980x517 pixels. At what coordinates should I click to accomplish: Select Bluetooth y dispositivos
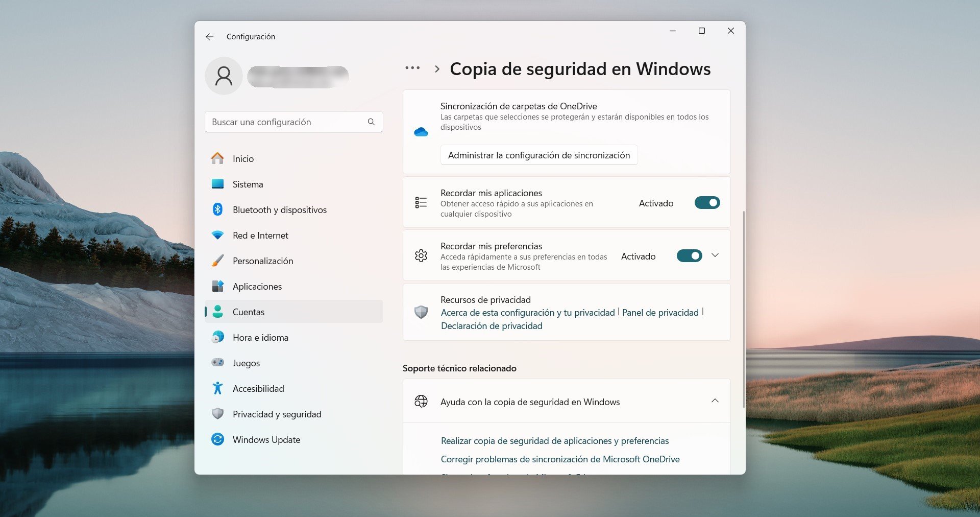(293, 209)
